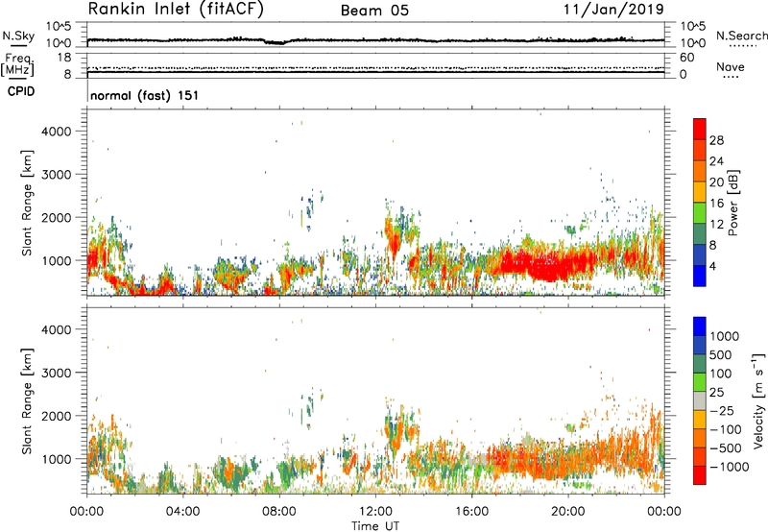Screen dimensions: 768x532
Task: Select the light green 12–16 dB colorbar segment
Action: [700, 213]
